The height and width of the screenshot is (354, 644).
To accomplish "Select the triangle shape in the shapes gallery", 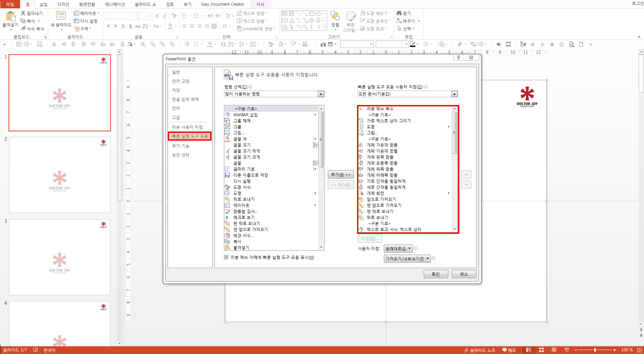I will point(291,20).
